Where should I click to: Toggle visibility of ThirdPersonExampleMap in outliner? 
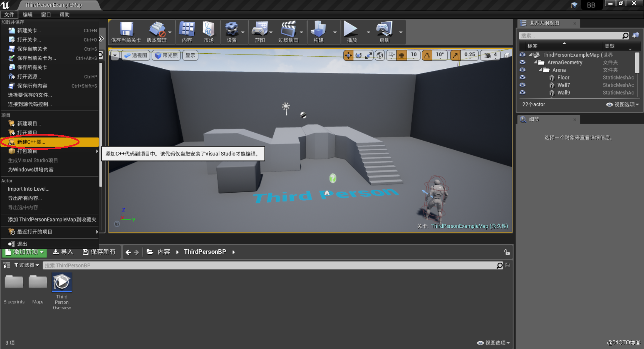523,54
